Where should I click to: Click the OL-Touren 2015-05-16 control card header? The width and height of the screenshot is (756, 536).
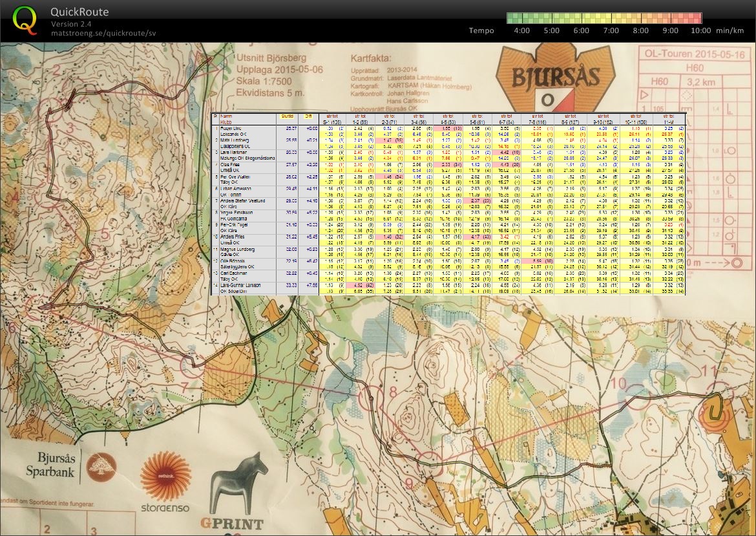point(695,54)
